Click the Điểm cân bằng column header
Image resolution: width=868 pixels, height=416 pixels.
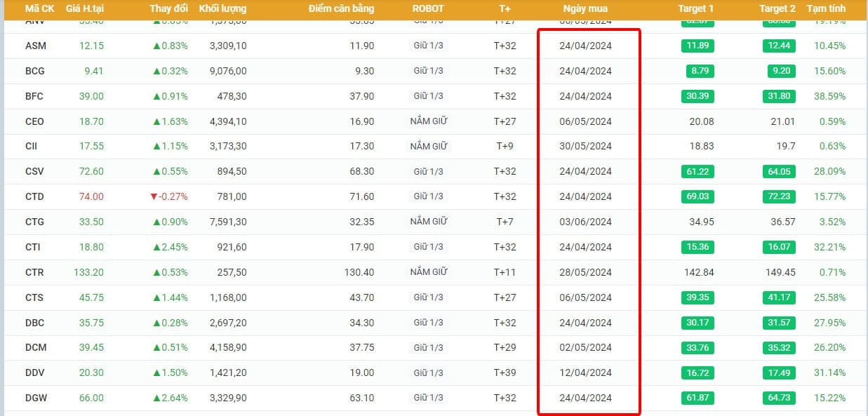tap(341, 9)
